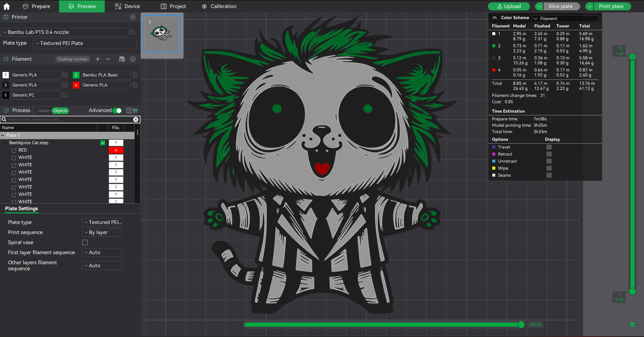Edit filament 2 Bambu PLA Basic preset
Viewport: 644px width, 337px height.
point(135,75)
